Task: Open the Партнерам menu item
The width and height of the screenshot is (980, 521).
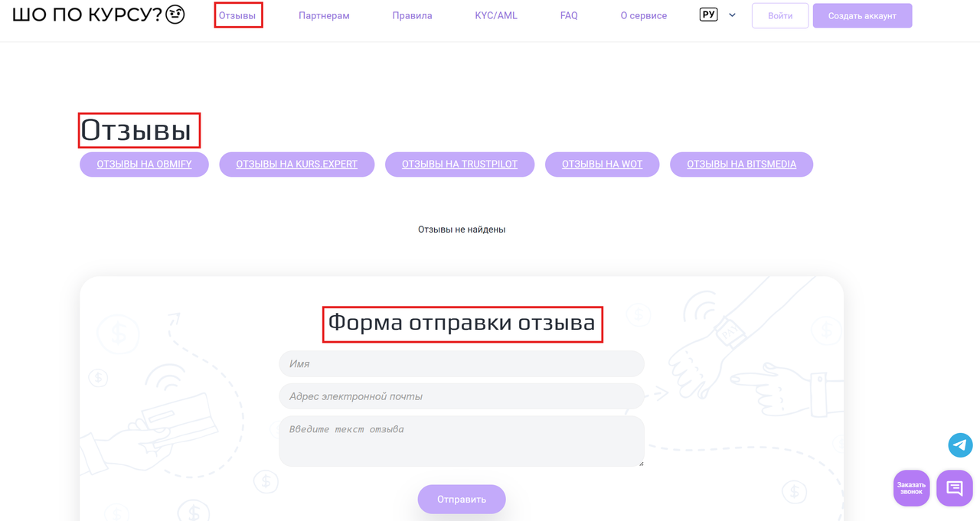Action: click(x=324, y=15)
